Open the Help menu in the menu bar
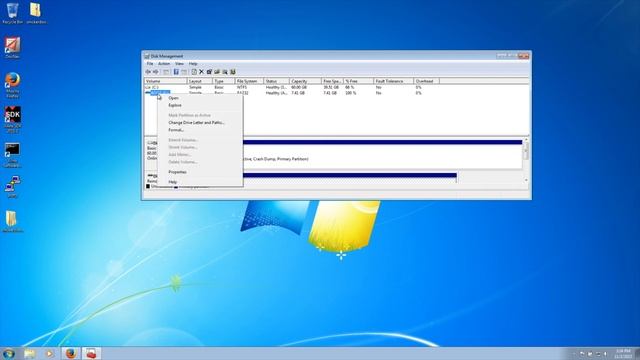 click(x=193, y=64)
